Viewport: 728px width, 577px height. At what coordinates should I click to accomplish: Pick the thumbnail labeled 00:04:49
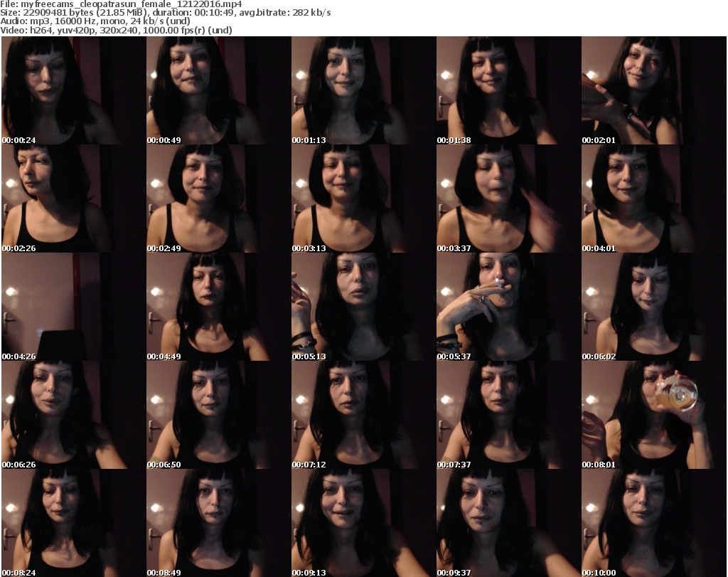click(x=219, y=307)
